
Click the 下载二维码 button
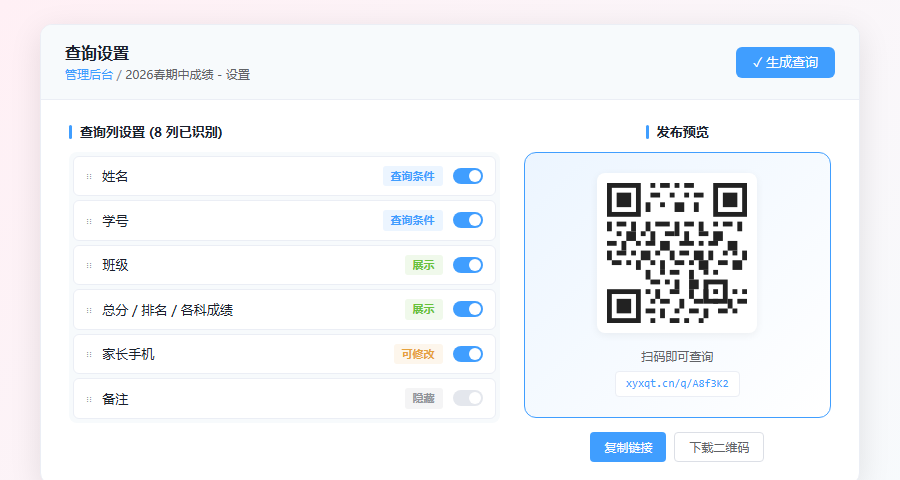pos(719,447)
